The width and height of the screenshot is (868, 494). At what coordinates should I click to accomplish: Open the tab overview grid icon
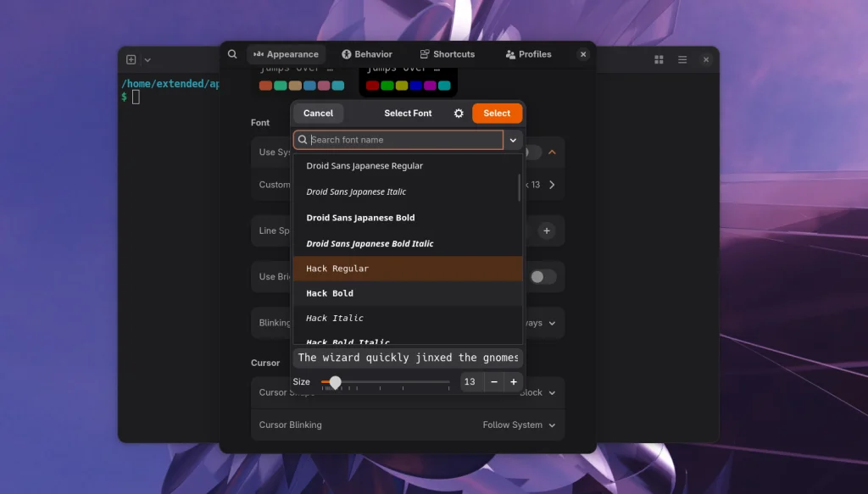click(659, 60)
